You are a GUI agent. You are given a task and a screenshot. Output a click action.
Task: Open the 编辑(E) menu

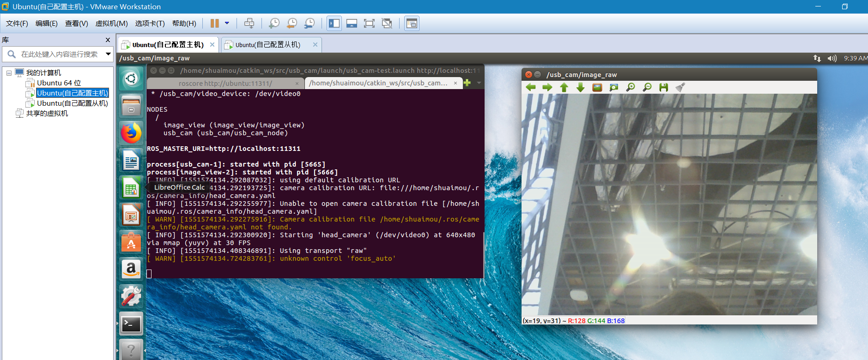(47, 23)
